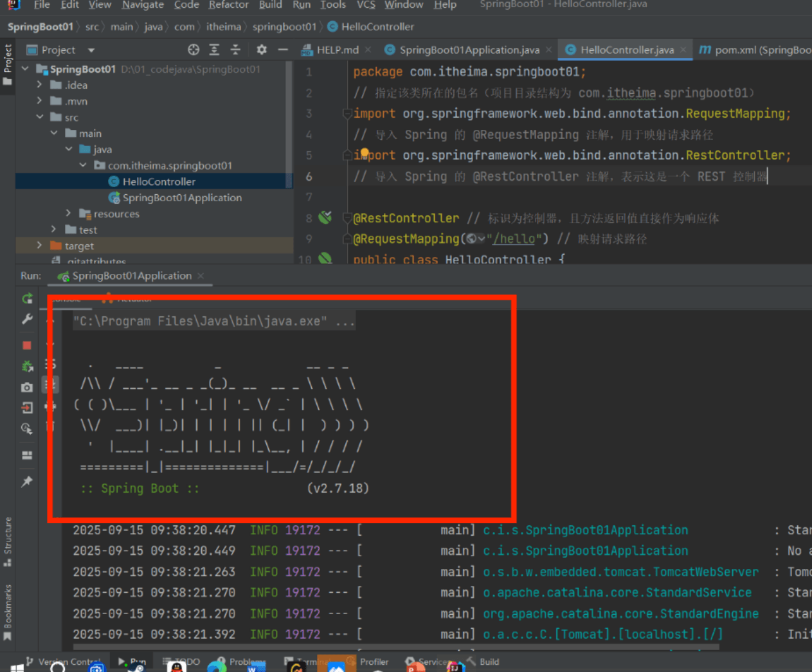Viewport: 812px width, 672px height.
Task: Toggle the Bookmarks tool window sidebar button
Action: pos(8,612)
